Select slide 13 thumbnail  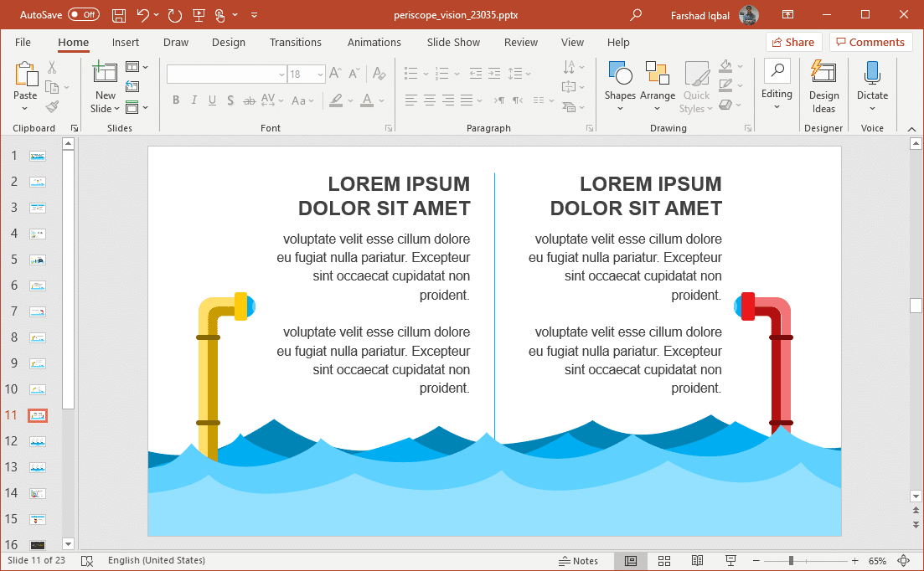pyautogui.click(x=38, y=467)
